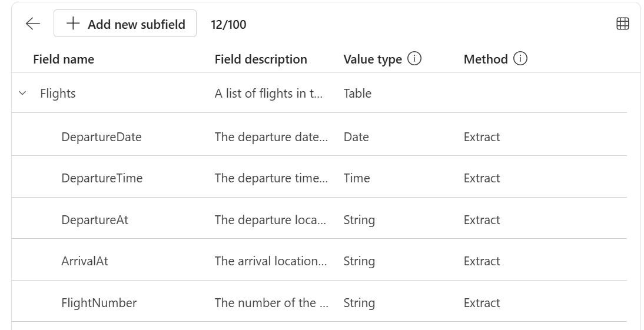Change Extract method for ArrivalAt
Screen dimensions: 644x330
(482, 261)
